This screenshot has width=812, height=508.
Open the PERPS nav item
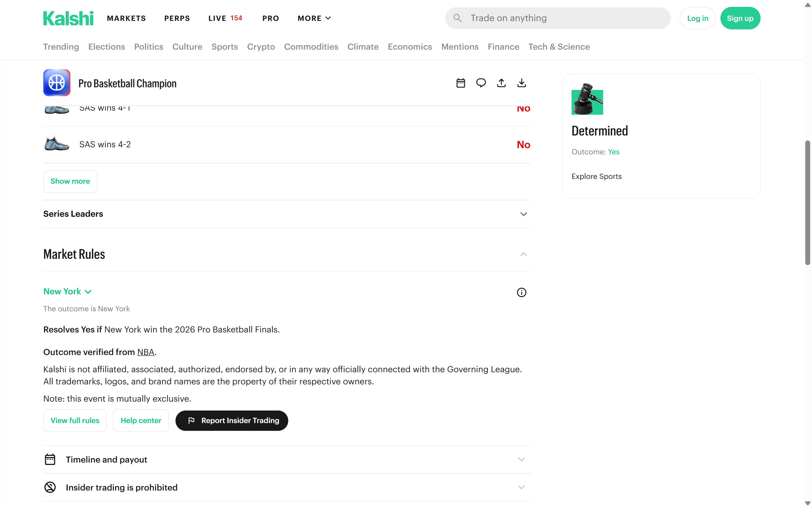pos(177,18)
